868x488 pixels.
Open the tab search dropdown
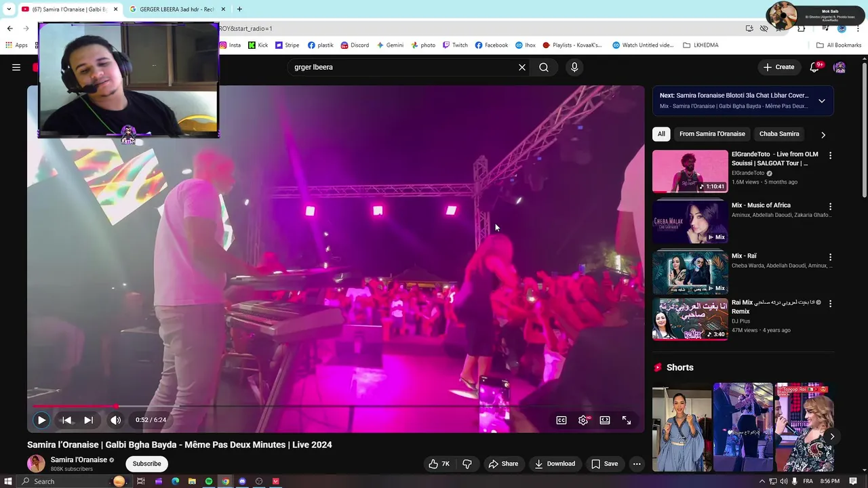(9, 9)
